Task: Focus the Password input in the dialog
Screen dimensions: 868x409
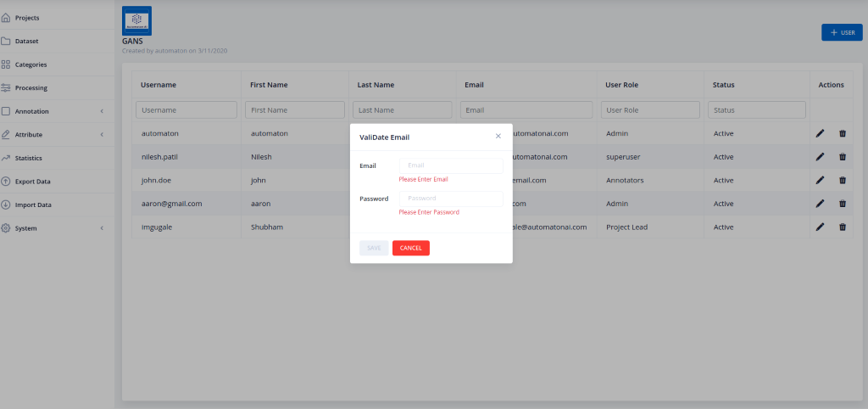Action: tap(451, 199)
